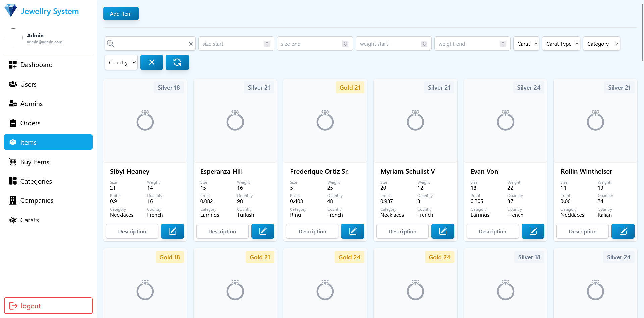Clear filters with the blue X button
This screenshot has height=318, width=644.
point(152,62)
